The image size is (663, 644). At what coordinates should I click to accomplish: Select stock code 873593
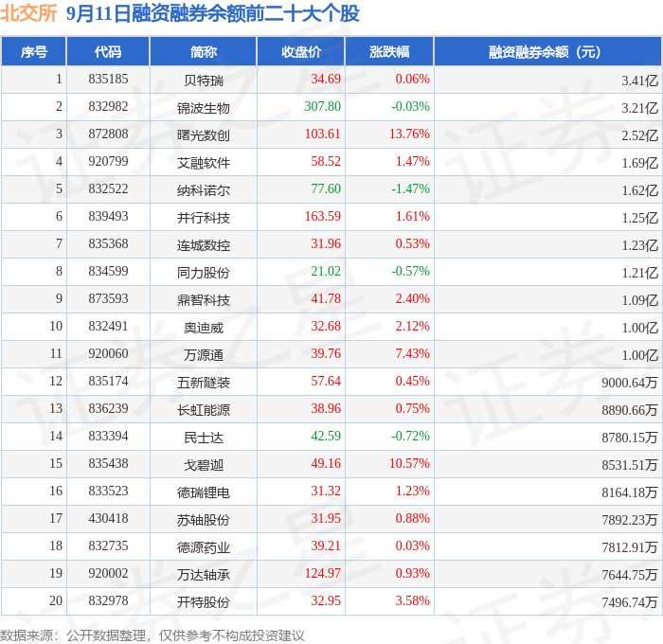[108, 298]
